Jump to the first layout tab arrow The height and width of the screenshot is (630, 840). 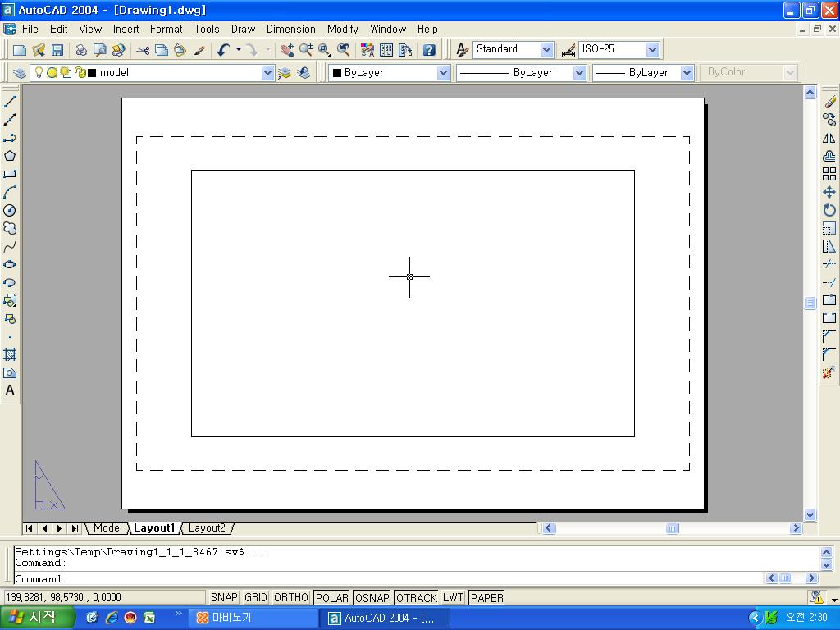30,529
